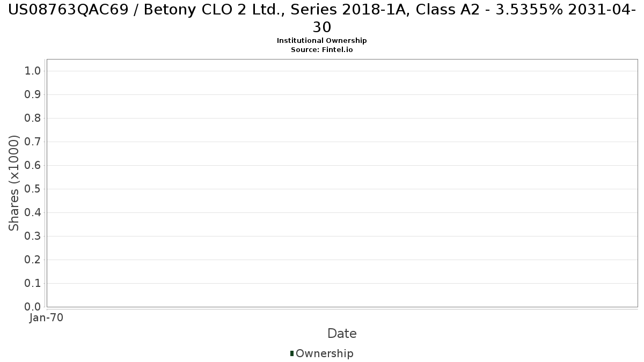
Task: Click the Source: Fintel.io label
Action: point(322,49)
